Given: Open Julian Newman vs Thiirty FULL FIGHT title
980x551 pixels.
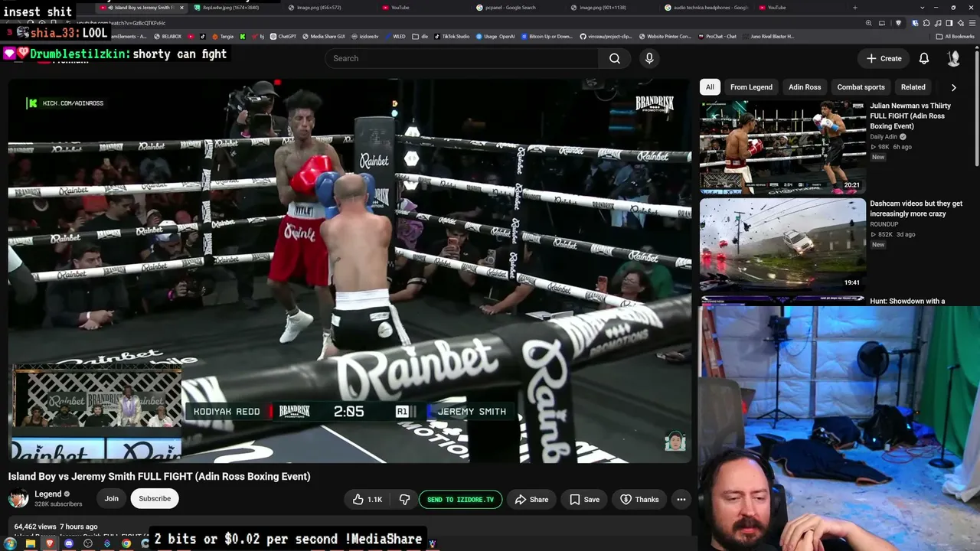Looking at the screenshot, I should (x=910, y=116).
